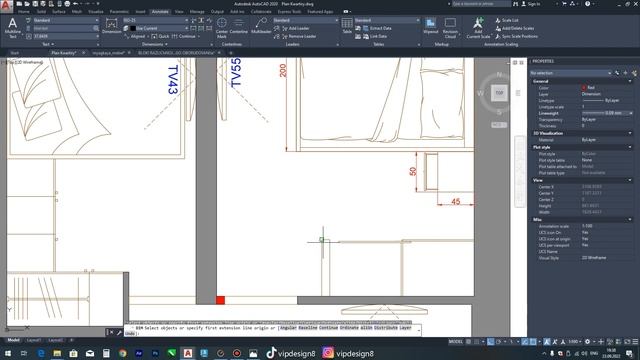640x360 pixels.
Task: Open the text height 37.8409 dropdown
Action: point(65,36)
